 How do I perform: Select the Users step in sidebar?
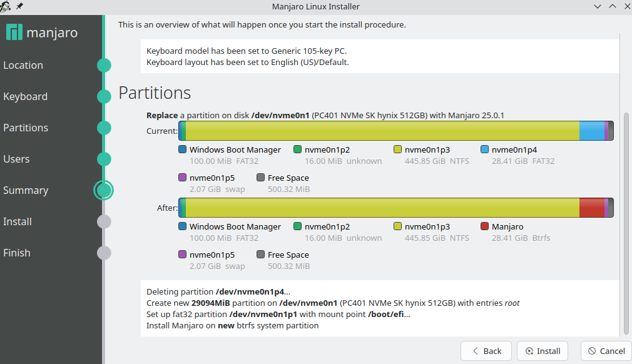16,159
